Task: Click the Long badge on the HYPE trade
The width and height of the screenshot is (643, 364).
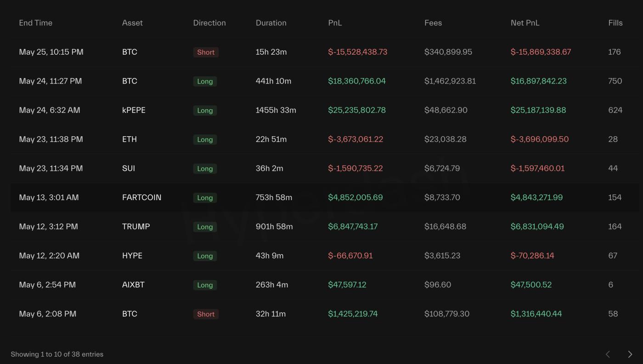Action: tap(205, 256)
